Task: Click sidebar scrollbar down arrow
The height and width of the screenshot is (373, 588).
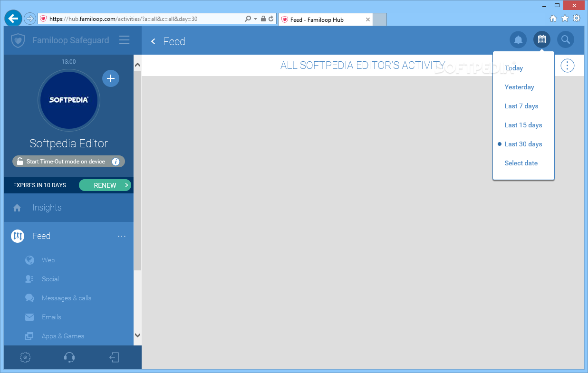Action: pyautogui.click(x=137, y=335)
